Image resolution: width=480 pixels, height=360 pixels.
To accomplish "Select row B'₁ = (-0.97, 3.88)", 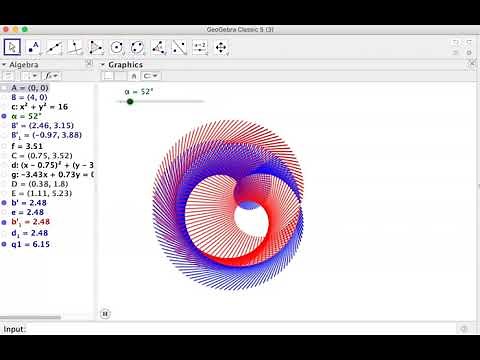I will click(x=47, y=135).
